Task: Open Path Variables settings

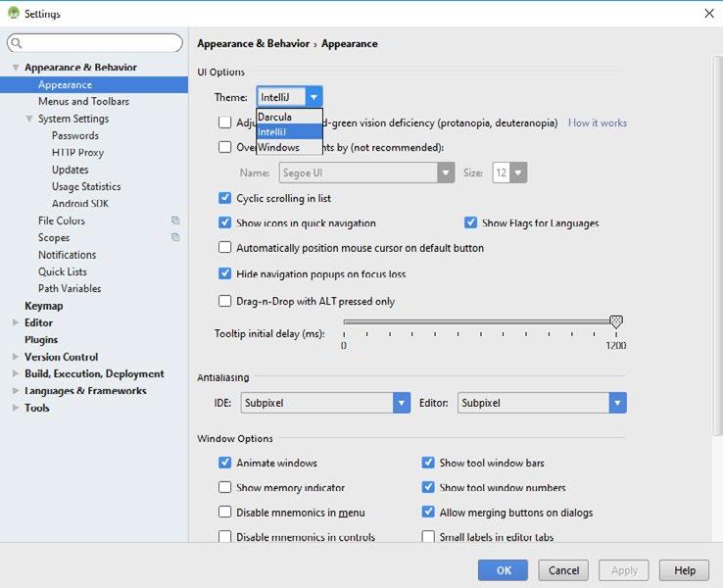Action: (x=70, y=289)
